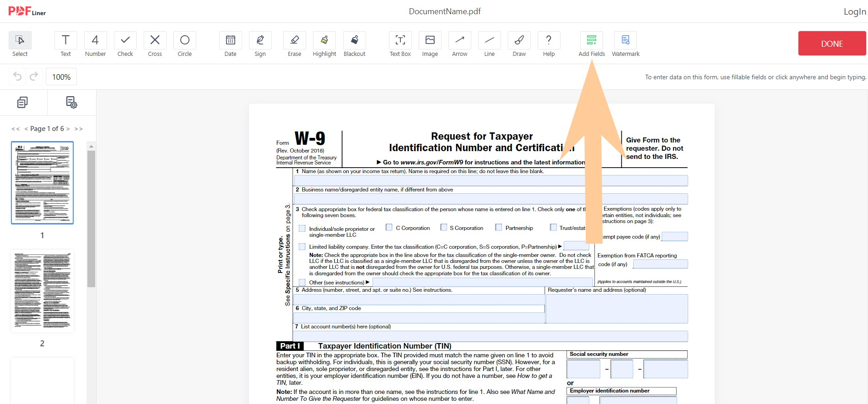Activate the Draw tool

(519, 44)
